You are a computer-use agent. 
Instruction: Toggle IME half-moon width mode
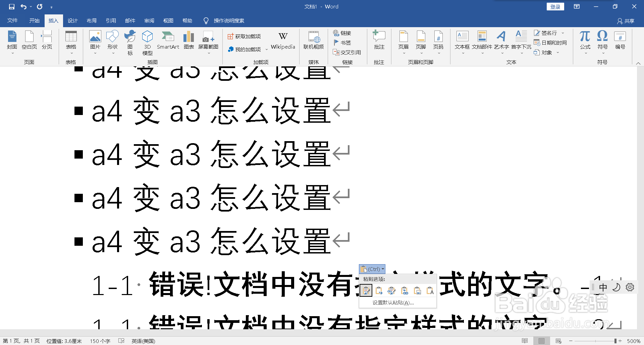[616, 287]
